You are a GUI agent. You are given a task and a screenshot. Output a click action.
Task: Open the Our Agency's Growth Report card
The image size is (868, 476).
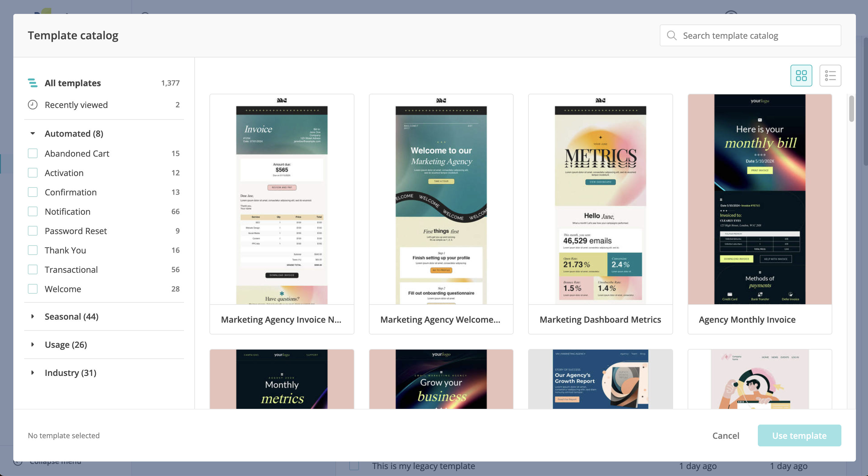click(x=600, y=379)
